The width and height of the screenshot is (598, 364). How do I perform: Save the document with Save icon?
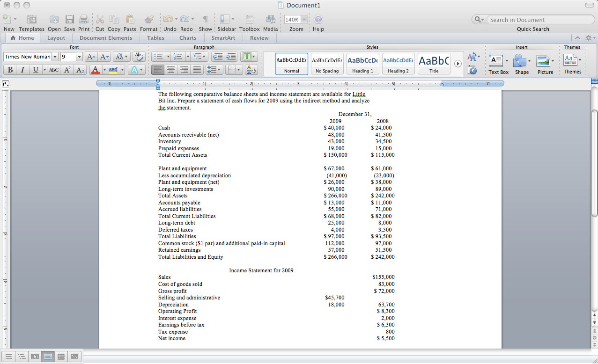coord(69,19)
